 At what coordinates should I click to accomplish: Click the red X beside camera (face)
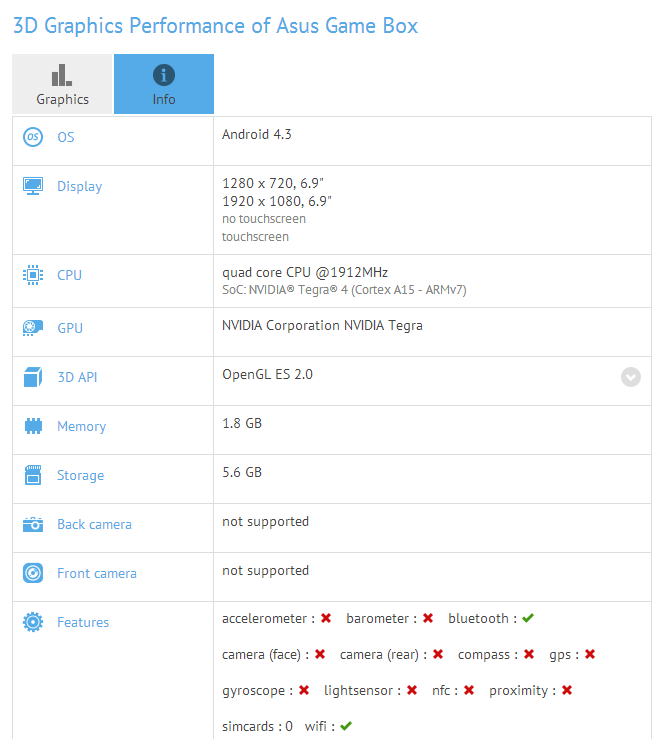(x=320, y=654)
